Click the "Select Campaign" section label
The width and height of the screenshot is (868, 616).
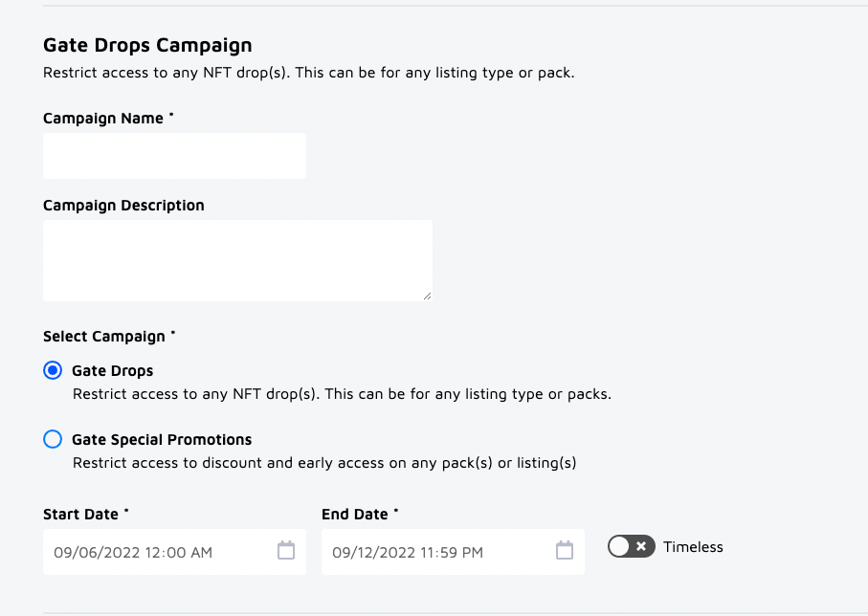click(105, 337)
